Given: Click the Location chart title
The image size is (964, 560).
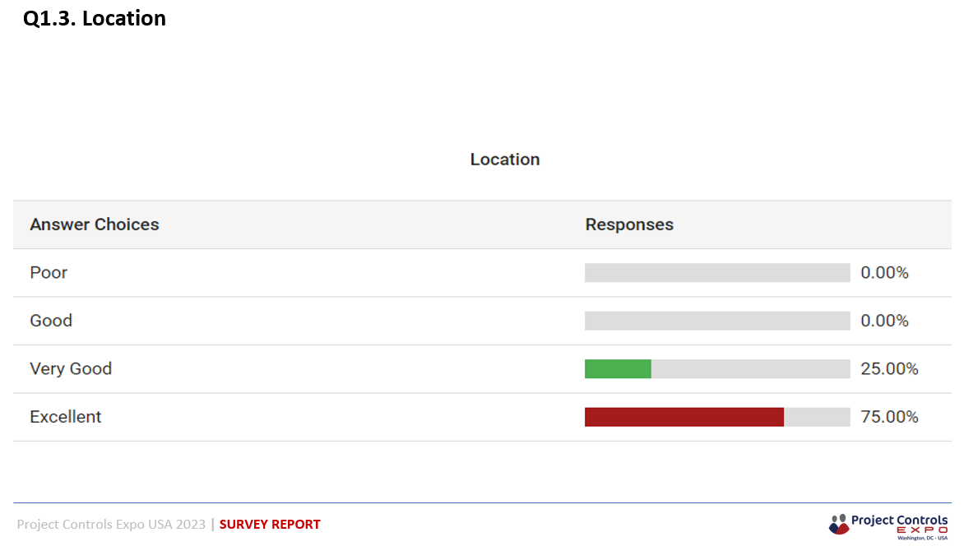Looking at the screenshot, I should click(x=505, y=160).
